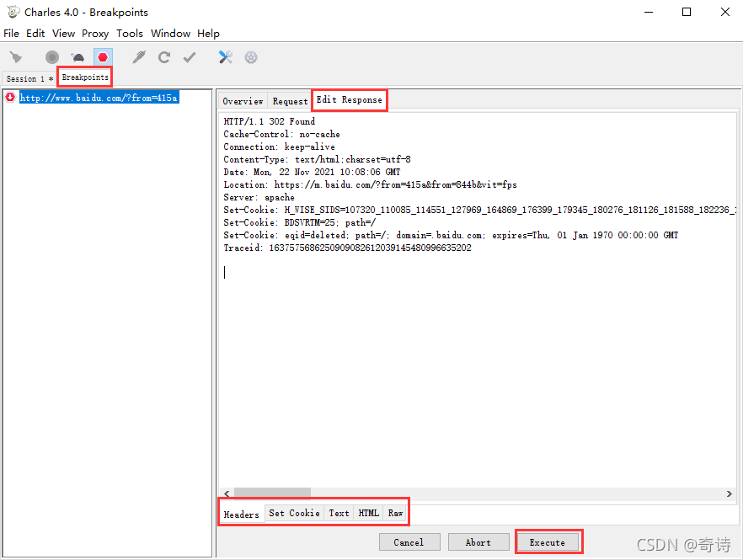Click the scrollbar left arrow
743x560 pixels.
(227, 493)
